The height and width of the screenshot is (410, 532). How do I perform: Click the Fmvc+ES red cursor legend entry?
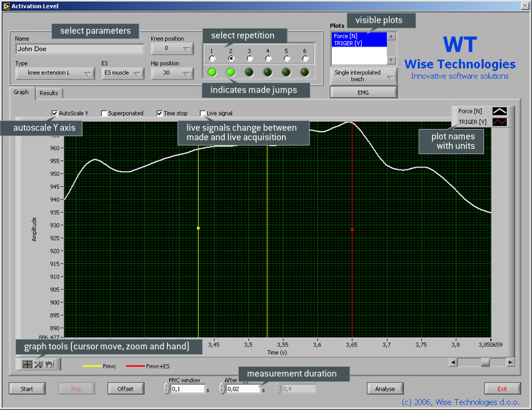pyautogui.click(x=148, y=366)
